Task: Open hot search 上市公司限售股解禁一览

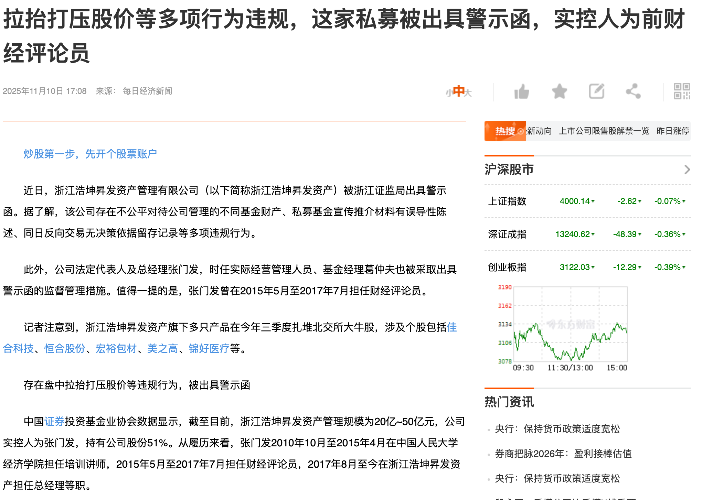Action: (x=604, y=131)
